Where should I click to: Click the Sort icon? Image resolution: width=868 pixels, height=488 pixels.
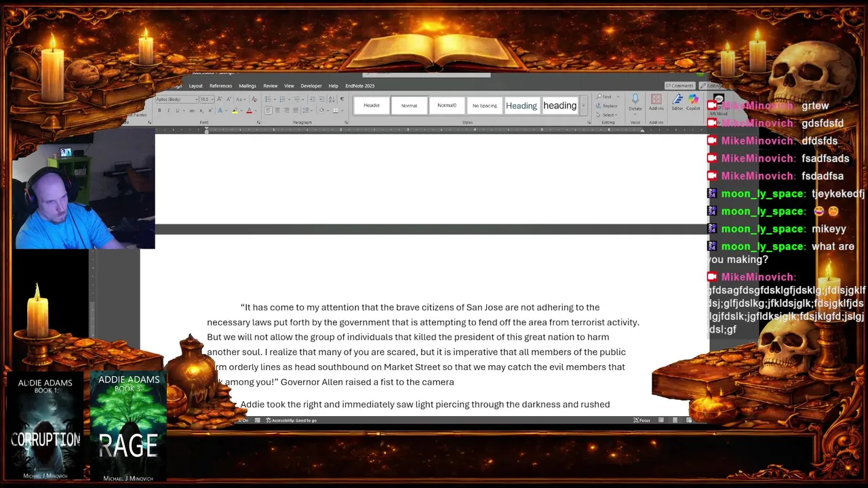[332, 99]
